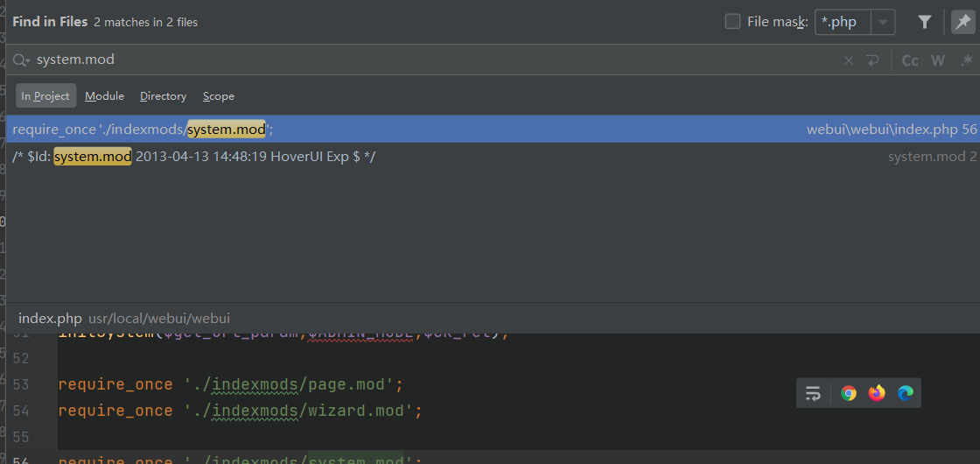The image size is (980, 464).
Task: Insert new line in search field
Action: tap(872, 60)
